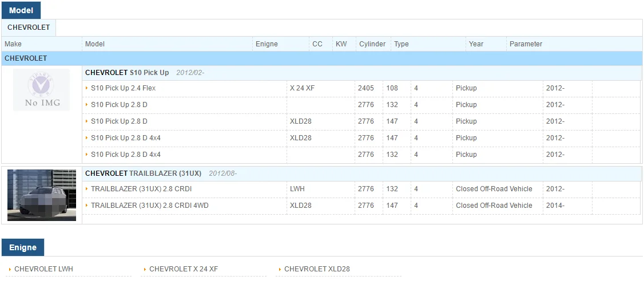Click the Model section header tab

[x=21, y=10]
